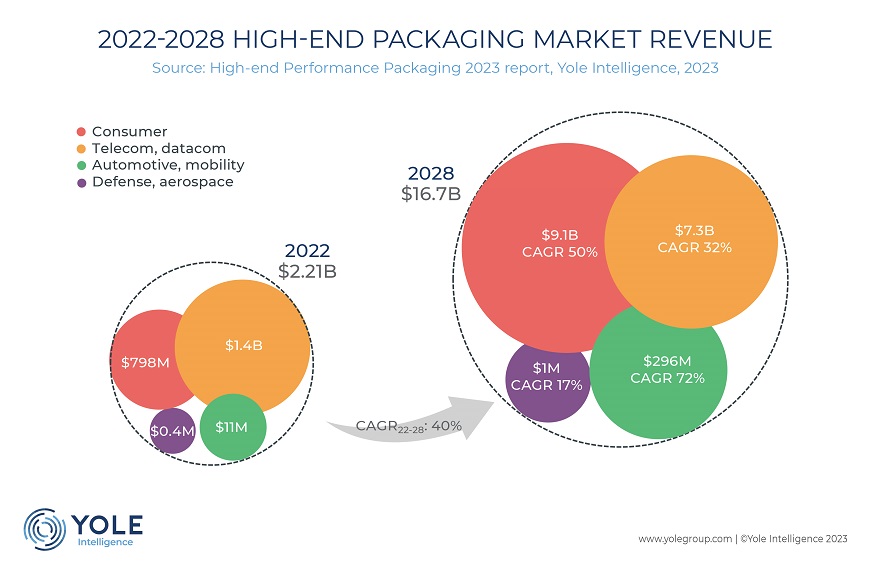Viewport: 871px width, 563px height.
Task: Click the Yole Intelligence source subtitle
Action: [435, 68]
